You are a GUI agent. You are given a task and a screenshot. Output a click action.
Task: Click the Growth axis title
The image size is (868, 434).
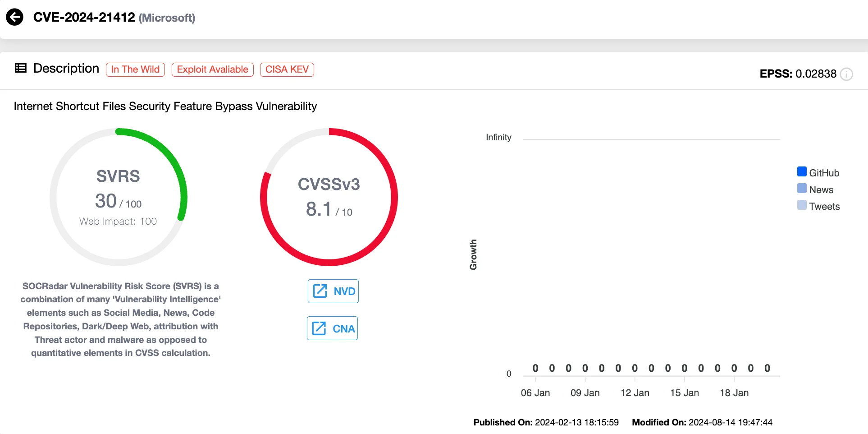(x=473, y=255)
